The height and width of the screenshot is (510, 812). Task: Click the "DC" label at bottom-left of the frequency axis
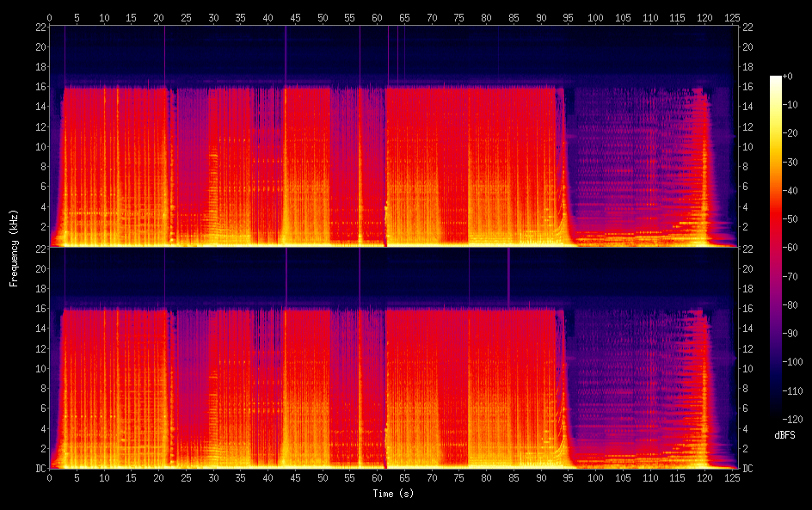tap(40, 469)
